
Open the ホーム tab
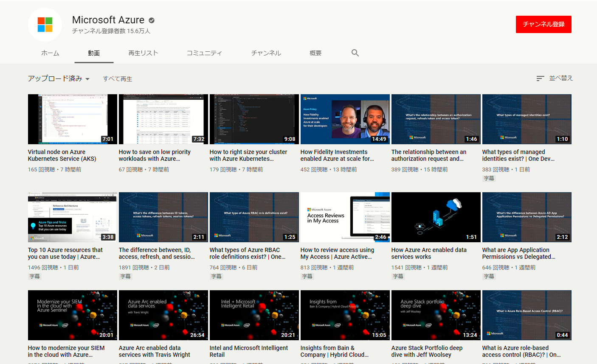[x=50, y=53]
